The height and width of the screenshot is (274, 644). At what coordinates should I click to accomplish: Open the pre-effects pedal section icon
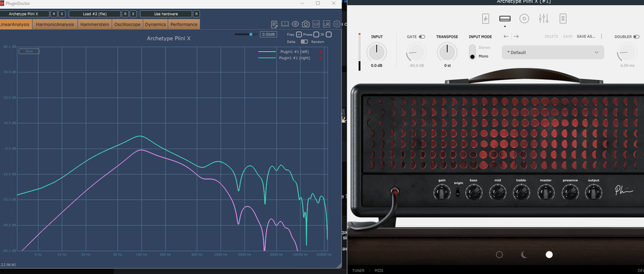pos(486,18)
